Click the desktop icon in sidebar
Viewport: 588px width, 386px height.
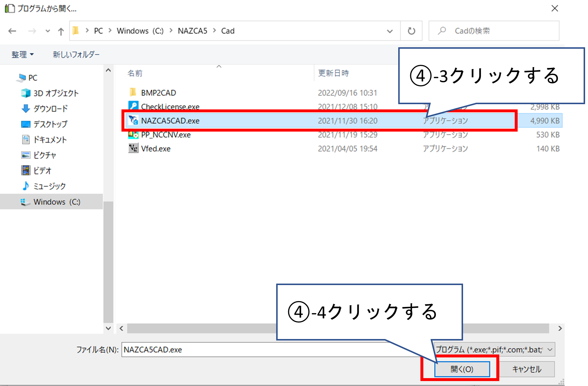pos(26,124)
